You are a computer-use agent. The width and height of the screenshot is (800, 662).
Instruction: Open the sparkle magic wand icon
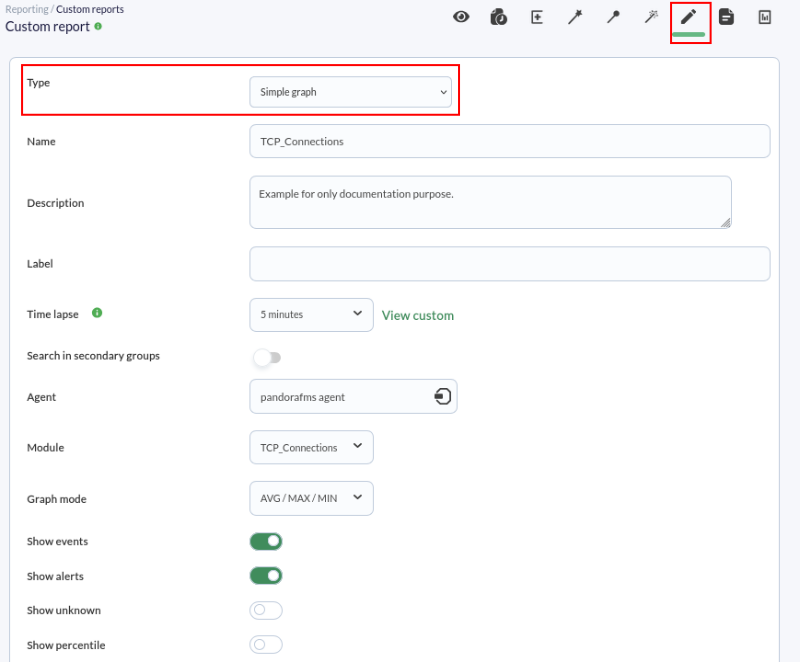651,17
